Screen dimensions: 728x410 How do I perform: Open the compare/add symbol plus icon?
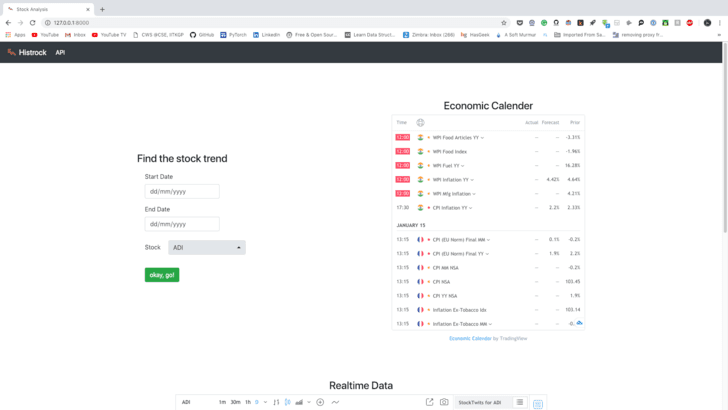[320, 402]
